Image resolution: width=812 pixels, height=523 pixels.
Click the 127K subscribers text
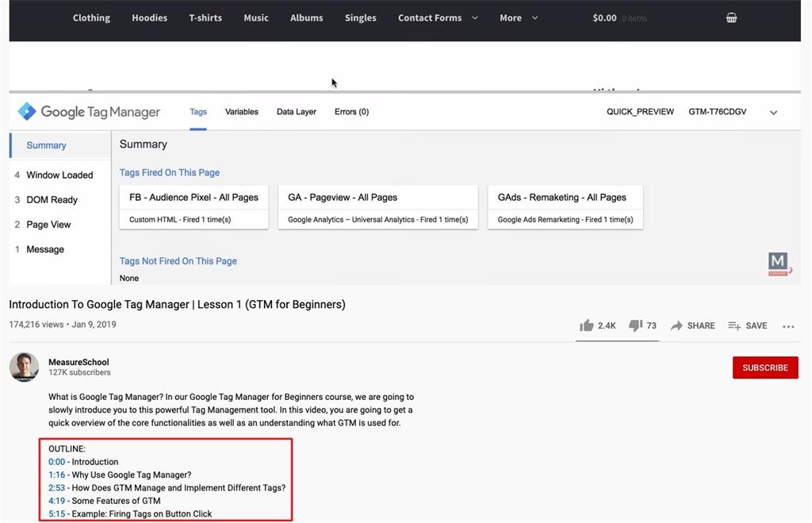pos(80,372)
